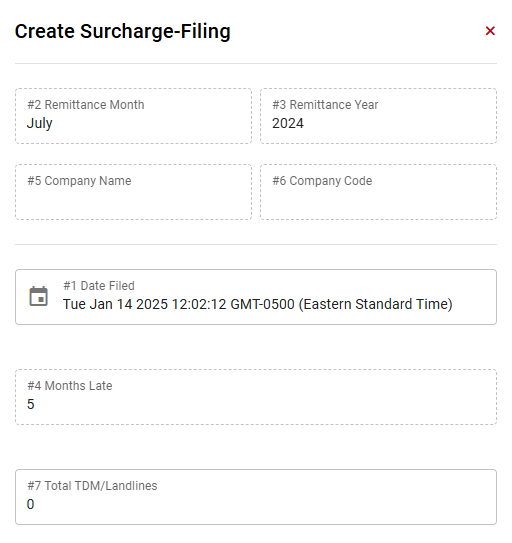Click the #7 Total TDM/Landlines label
The image size is (512, 543).
coord(92,486)
